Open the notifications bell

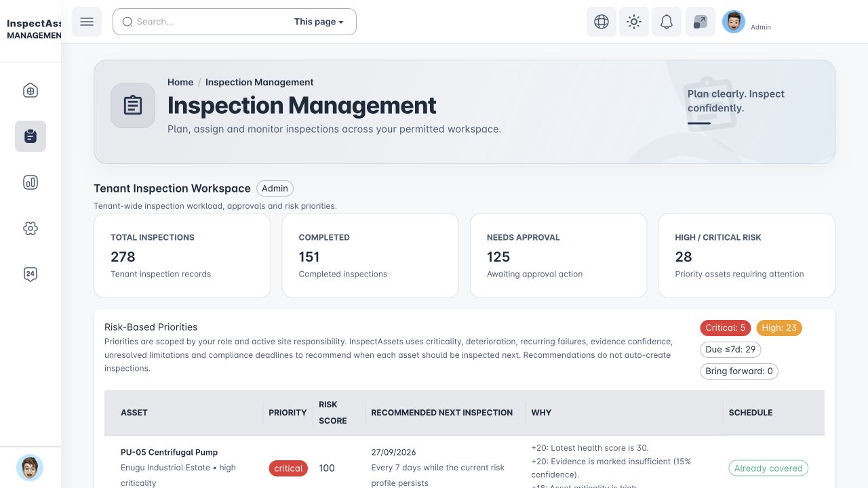pos(667,22)
